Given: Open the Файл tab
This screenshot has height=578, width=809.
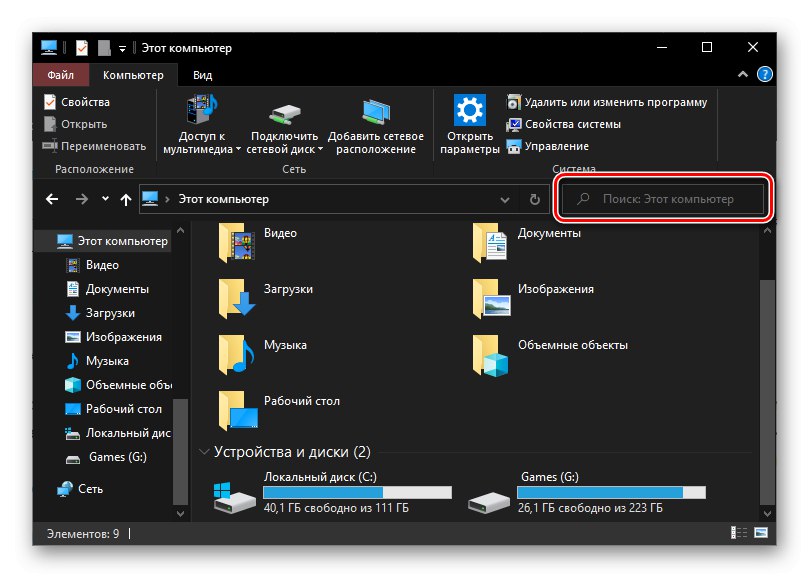Looking at the screenshot, I should point(61,75).
